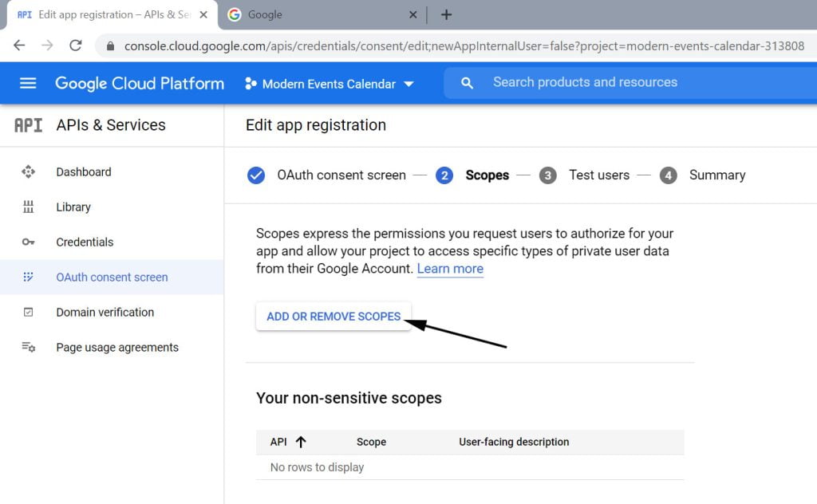Click the completed OAuth consent screen step
The height and width of the screenshot is (504, 817).
pyautogui.click(x=341, y=175)
